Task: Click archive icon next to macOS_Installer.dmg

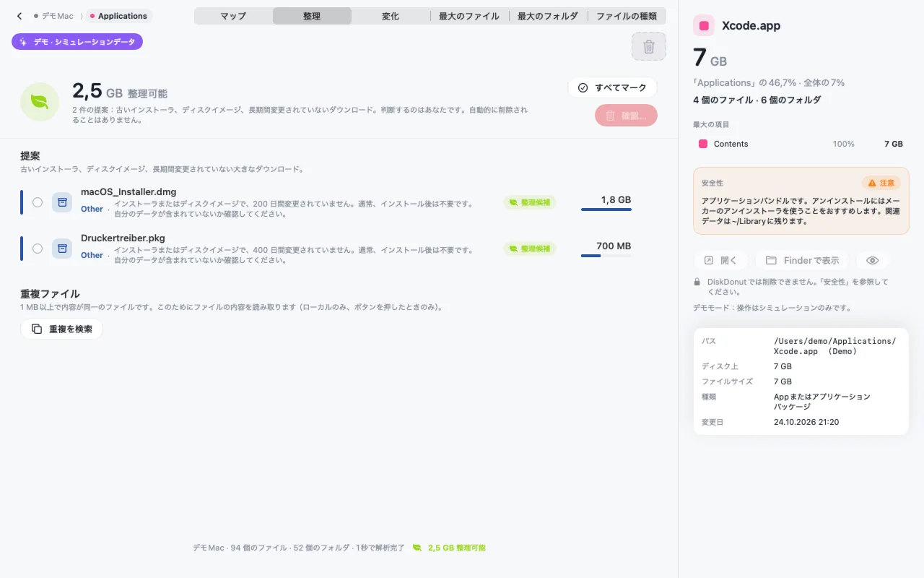Action: [x=62, y=202]
